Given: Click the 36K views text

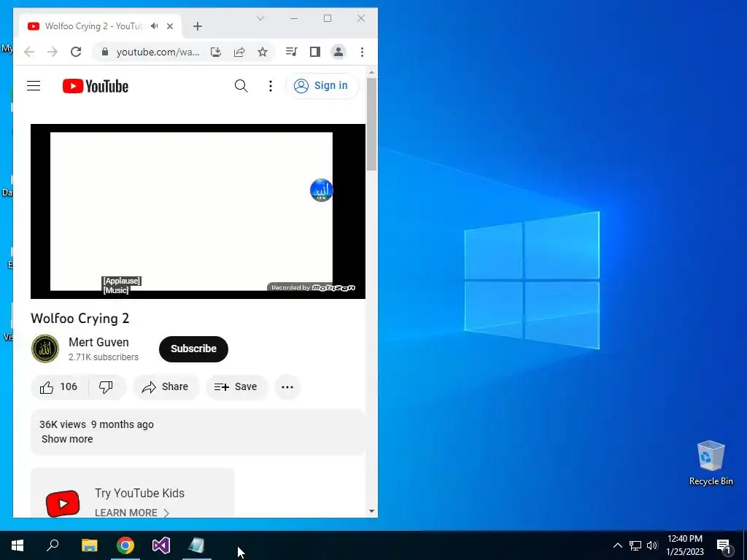Looking at the screenshot, I should [x=63, y=424].
